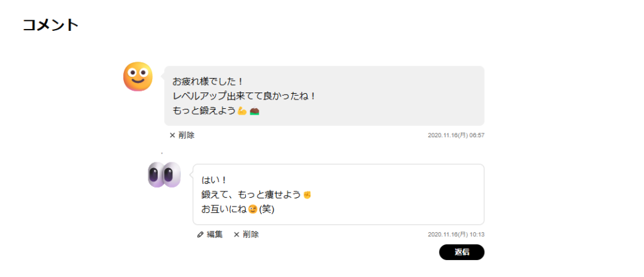This screenshot has height=277, width=644.
Task: Click the black 返信 button
Action: (x=462, y=252)
